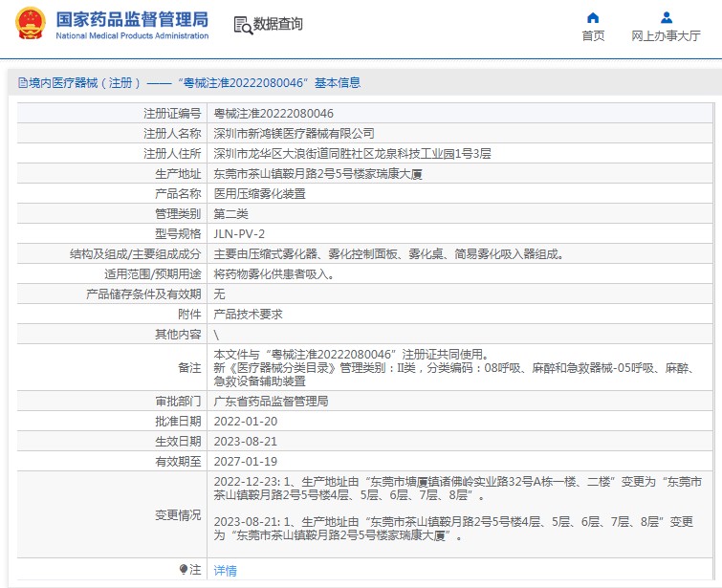Viewport: 722px width, 588px height.
Task: Click the national emblem logo icon
Action: point(30,25)
